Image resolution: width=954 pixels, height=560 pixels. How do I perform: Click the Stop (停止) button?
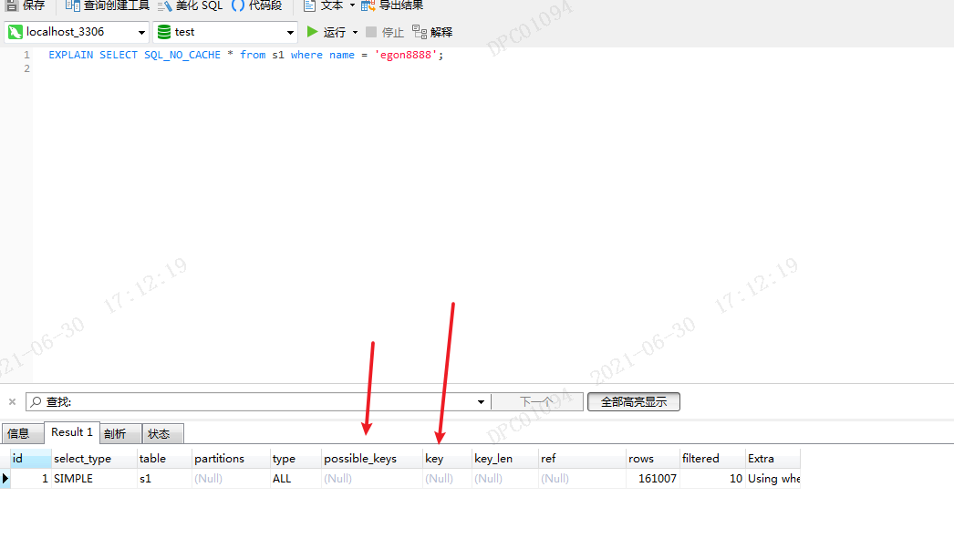point(385,32)
